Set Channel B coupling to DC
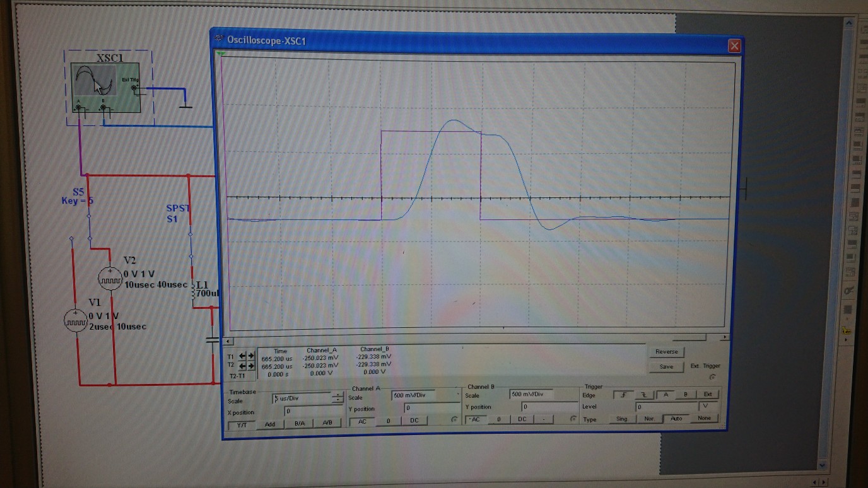 click(522, 419)
